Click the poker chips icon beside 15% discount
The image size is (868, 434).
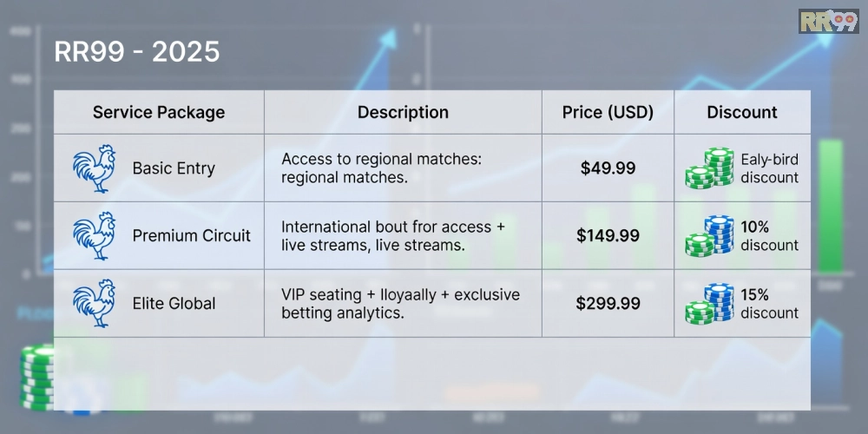click(709, 303)
